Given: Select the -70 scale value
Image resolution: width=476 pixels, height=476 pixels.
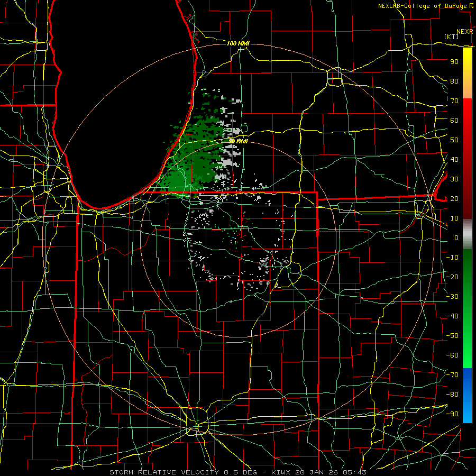Looking at the screenshot, I should click(x=452, y=375).
